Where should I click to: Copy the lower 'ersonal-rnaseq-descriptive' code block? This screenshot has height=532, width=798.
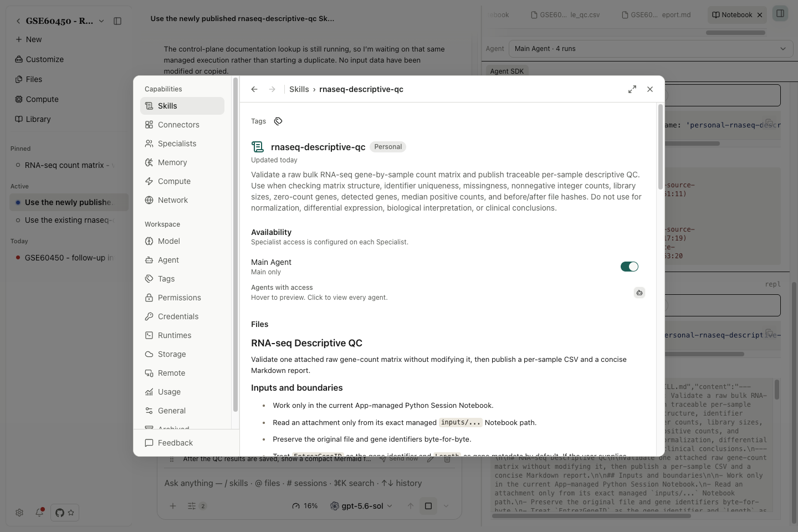769,332
